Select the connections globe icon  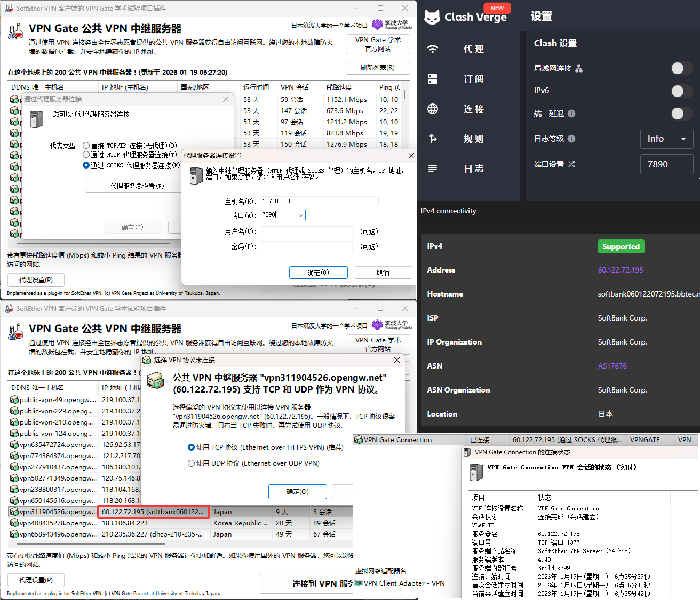(x=433, y=109)
